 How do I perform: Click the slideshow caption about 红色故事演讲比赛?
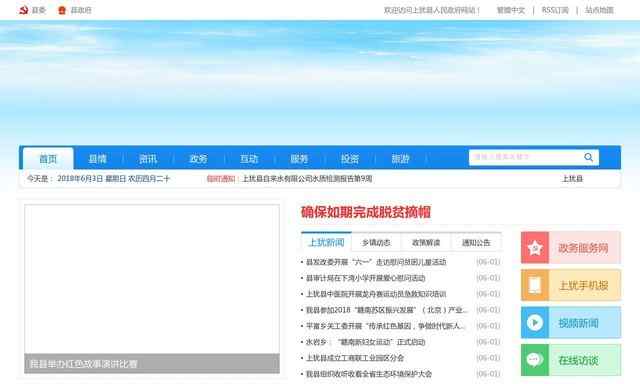coord(84,364)
